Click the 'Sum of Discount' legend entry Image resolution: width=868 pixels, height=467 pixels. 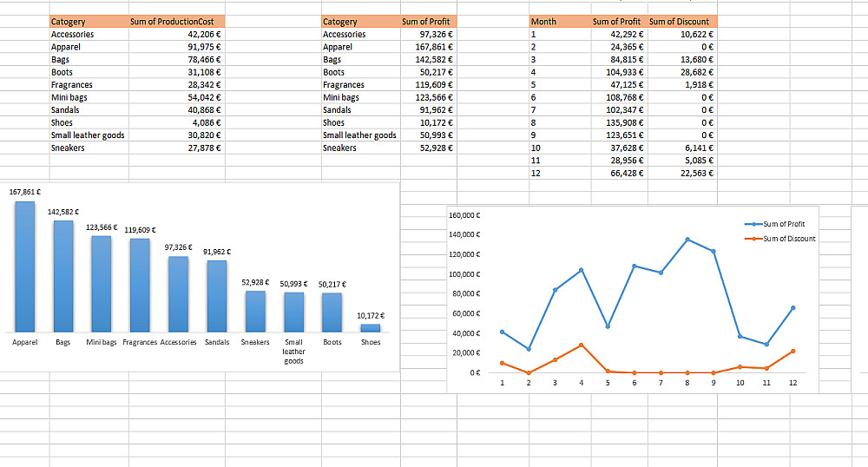(780, 239)
